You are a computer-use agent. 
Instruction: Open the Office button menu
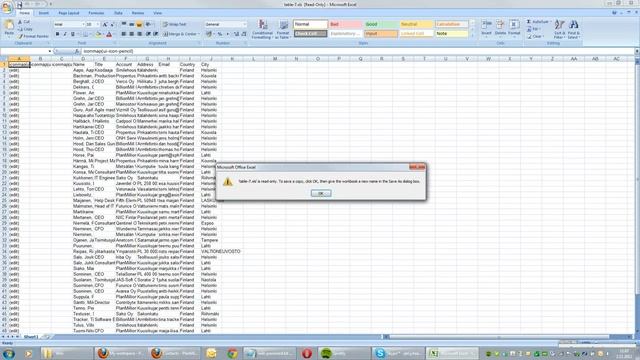[7, 7]
